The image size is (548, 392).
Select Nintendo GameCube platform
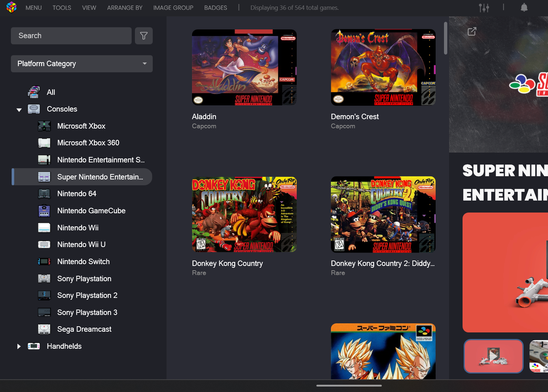[x=91, y=211]
